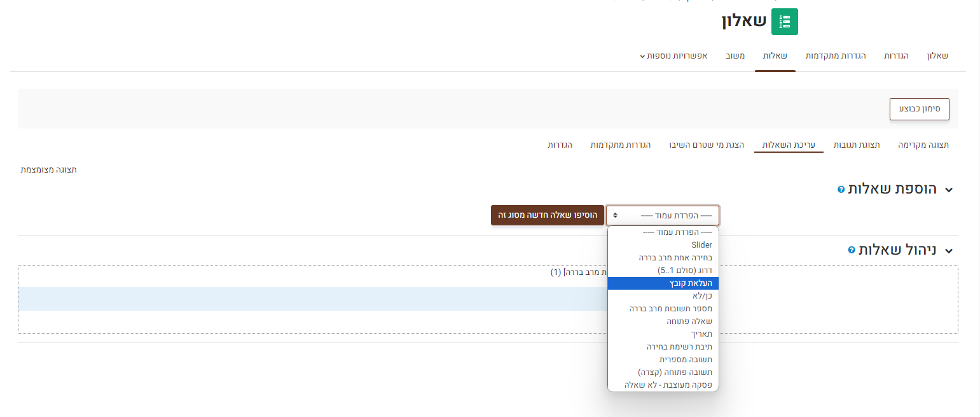The image size is (980, 417).
Task: Click help icon next to ניהול שאלות
Action: (x=852, y=250)
